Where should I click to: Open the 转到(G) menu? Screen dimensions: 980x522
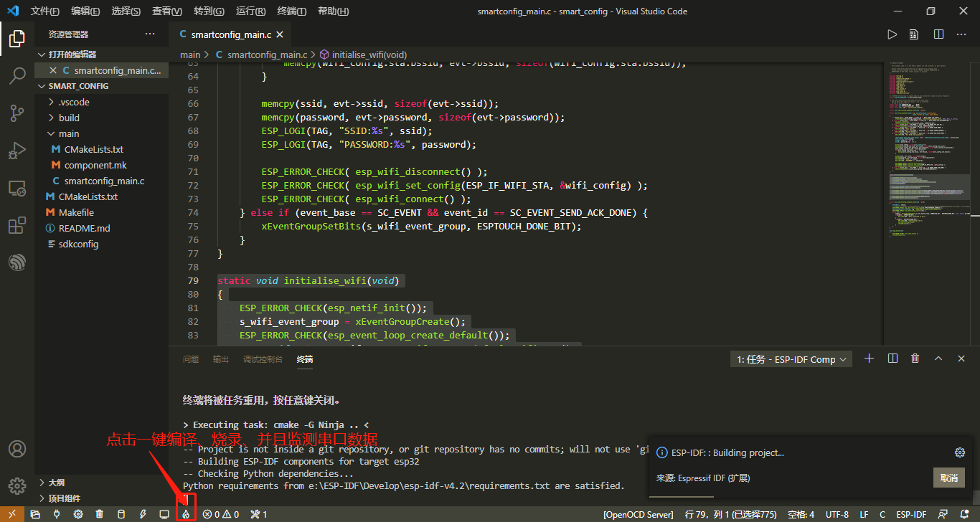pos(209,11)
